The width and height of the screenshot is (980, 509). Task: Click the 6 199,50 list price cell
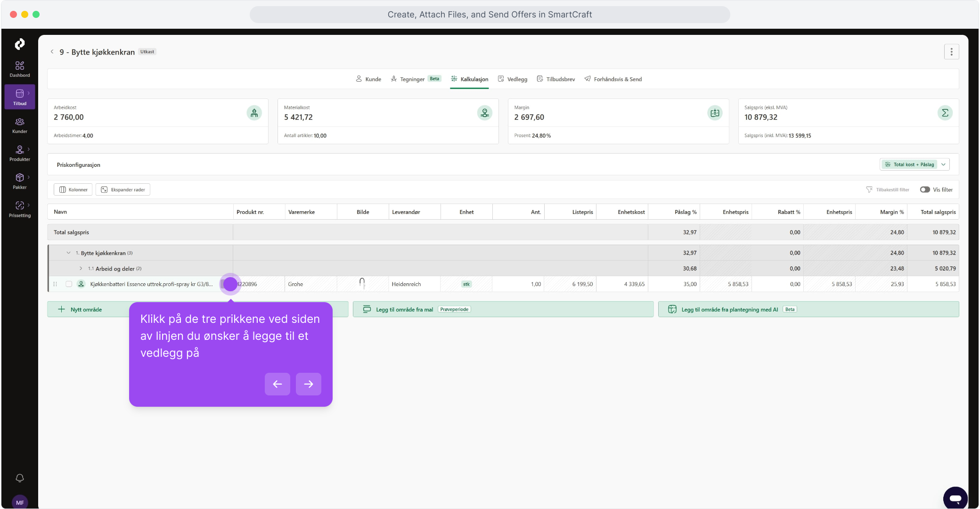570,284
